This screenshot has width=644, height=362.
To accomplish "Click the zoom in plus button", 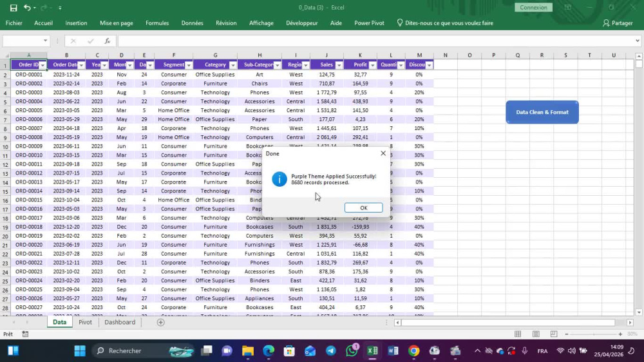I will click(620, 334).
